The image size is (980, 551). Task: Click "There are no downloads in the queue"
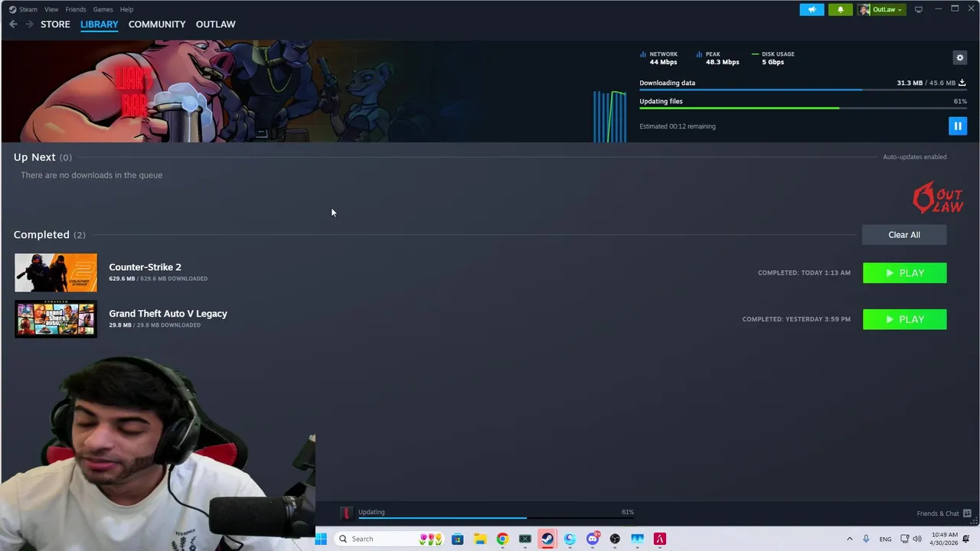coord(91,175)
